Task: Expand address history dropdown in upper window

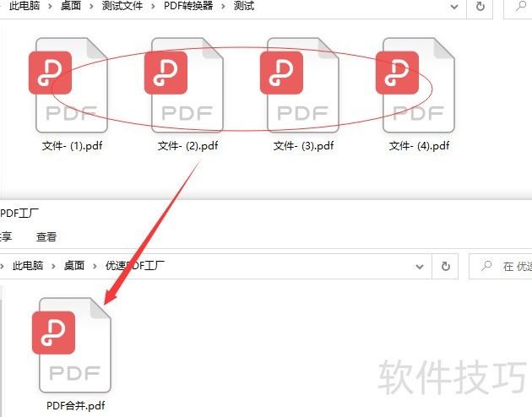Action: [x=454, y=7]
